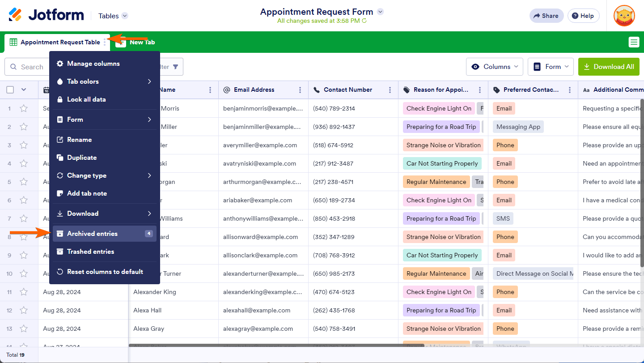Star row 12 entry
Screen dimensions: 644x363
[24, 310]
